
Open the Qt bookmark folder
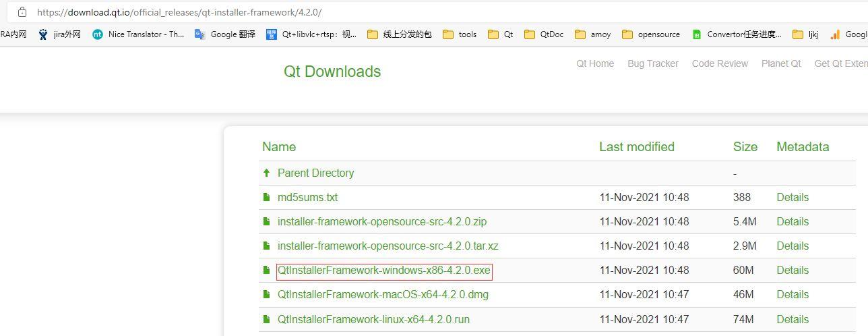[x=500, y=34]
